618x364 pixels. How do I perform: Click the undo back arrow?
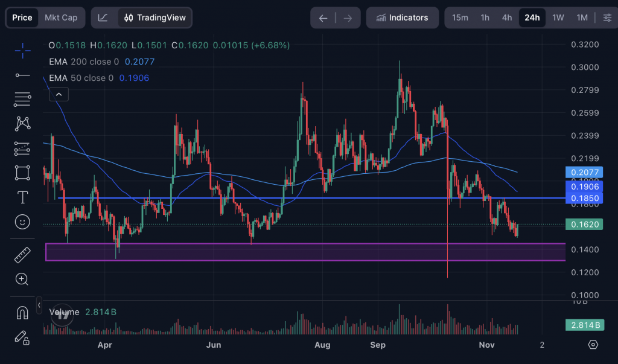coord(323,18)
